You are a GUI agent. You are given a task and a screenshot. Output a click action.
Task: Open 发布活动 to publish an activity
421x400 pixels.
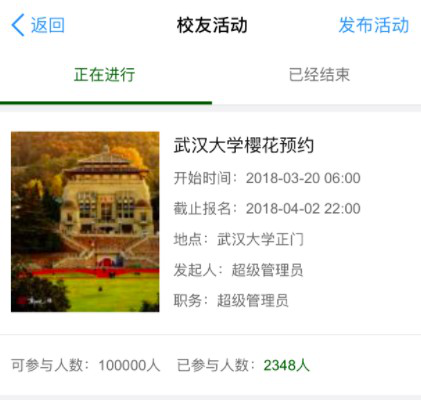[x=374, y=25]
